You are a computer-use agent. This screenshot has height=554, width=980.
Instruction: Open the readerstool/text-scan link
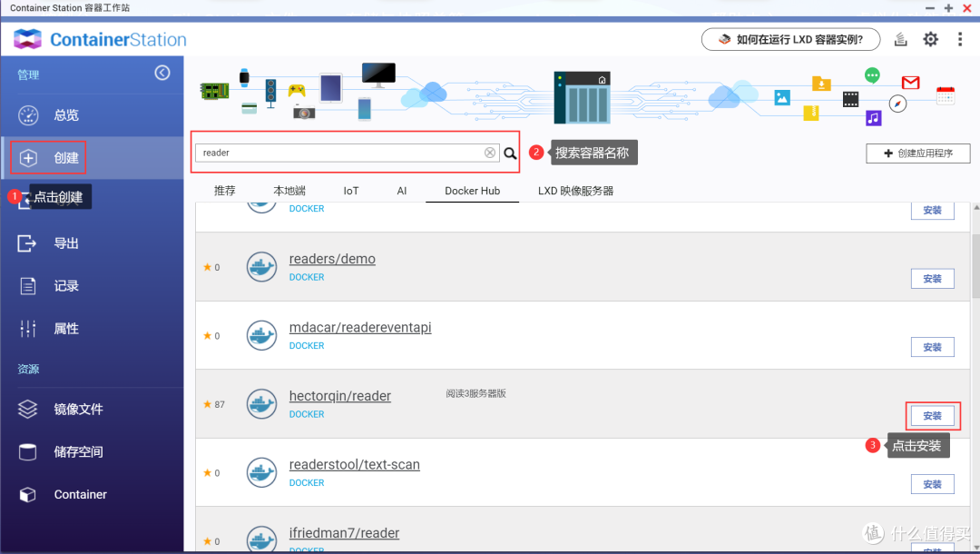point(355,465)
